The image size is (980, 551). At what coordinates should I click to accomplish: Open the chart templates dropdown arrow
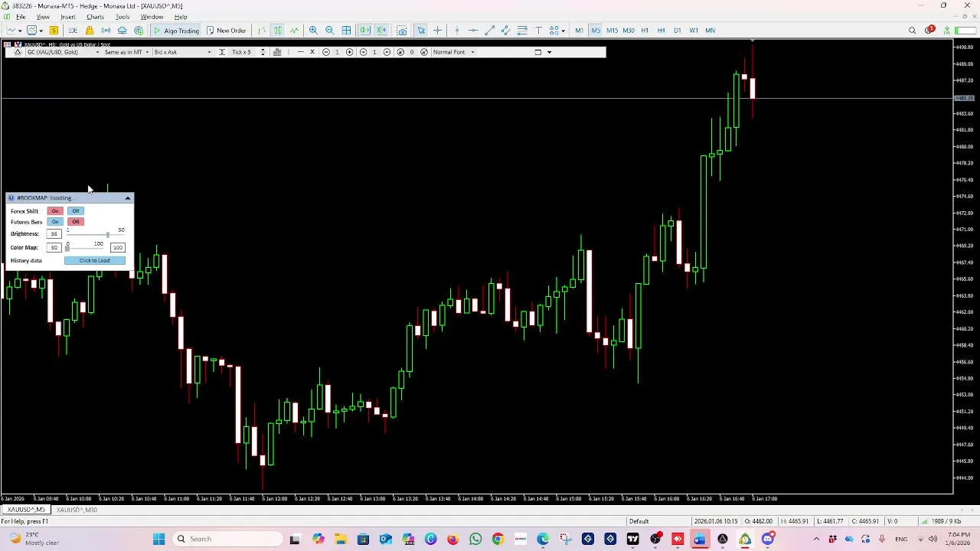(x=41, y=31)
